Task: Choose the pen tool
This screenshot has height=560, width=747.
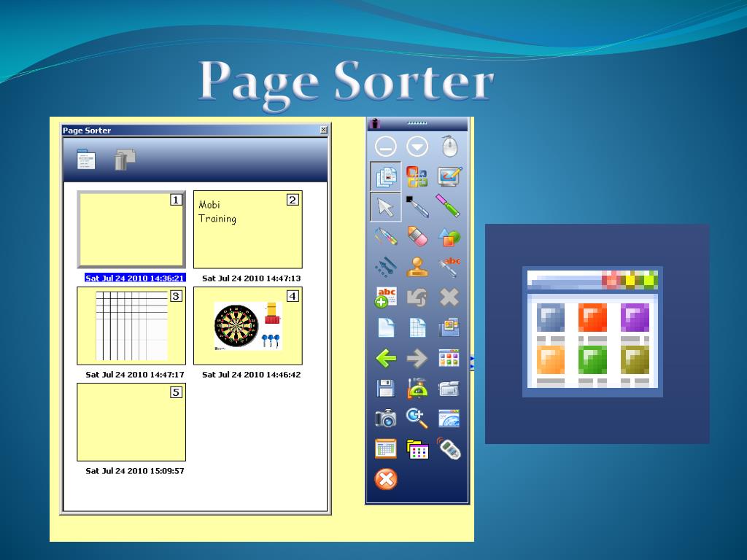Action: 417,206
